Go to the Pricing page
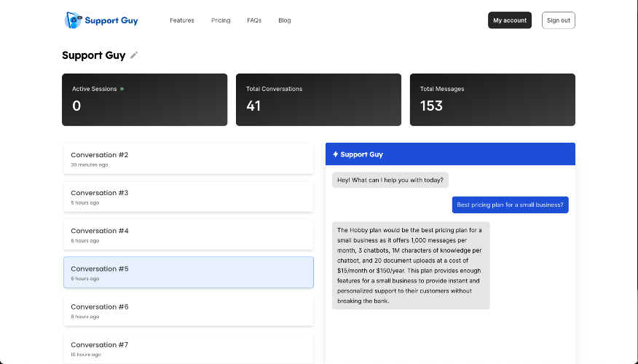Image resolution: width=638 pixels, height=364 pixels. click(x=221, y=20)
